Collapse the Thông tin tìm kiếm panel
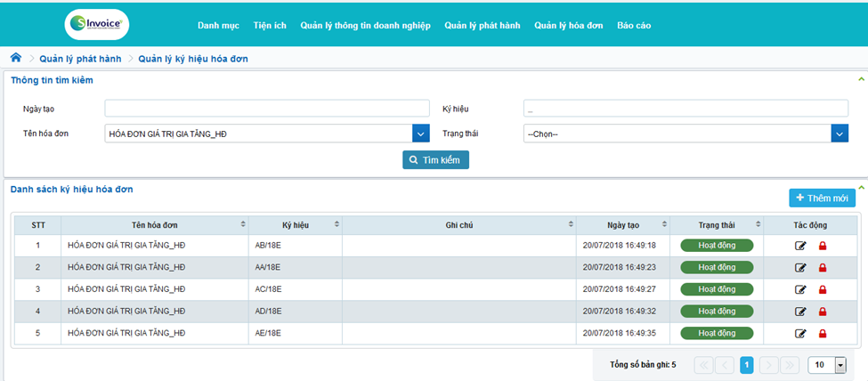Image resolution: width=868 pixels, height=381 pixels. (x=860, y=79)
